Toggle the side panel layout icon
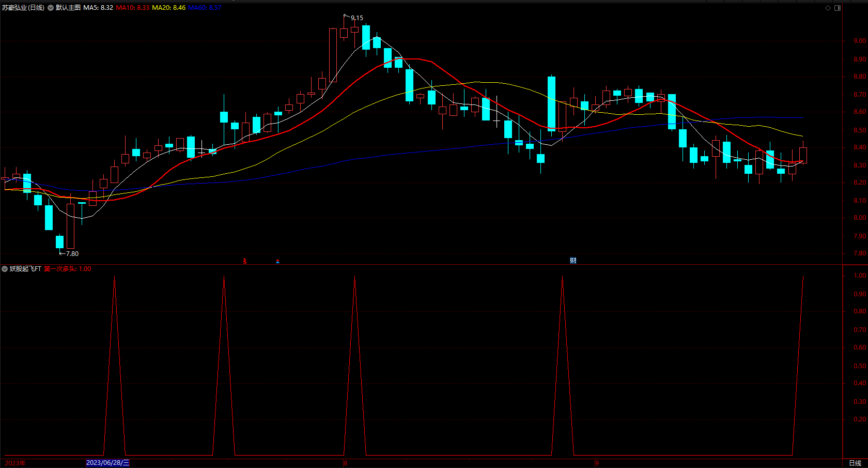Viewport: 868px width, 468px height. [x=838, y=8]
